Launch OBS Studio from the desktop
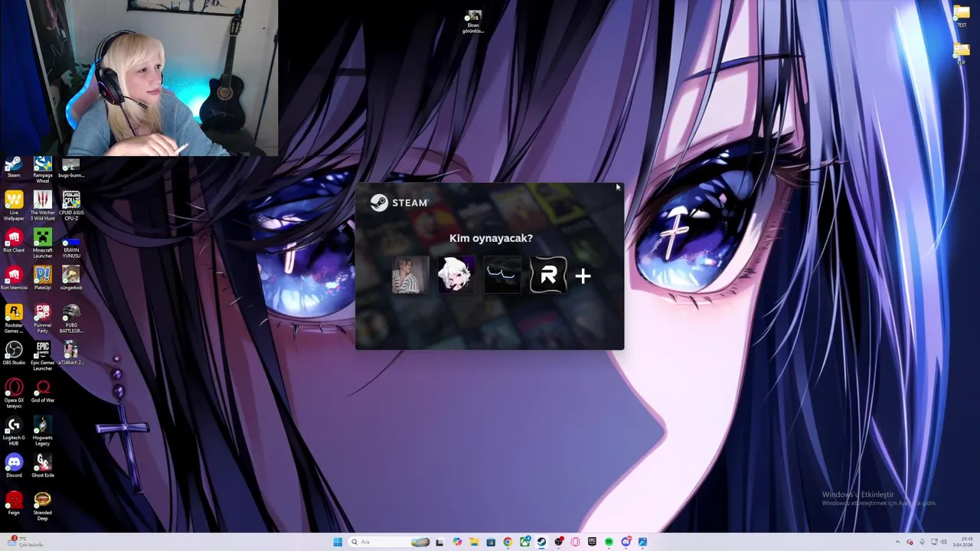The image size is (980, 551). click(x=14, y=354)
